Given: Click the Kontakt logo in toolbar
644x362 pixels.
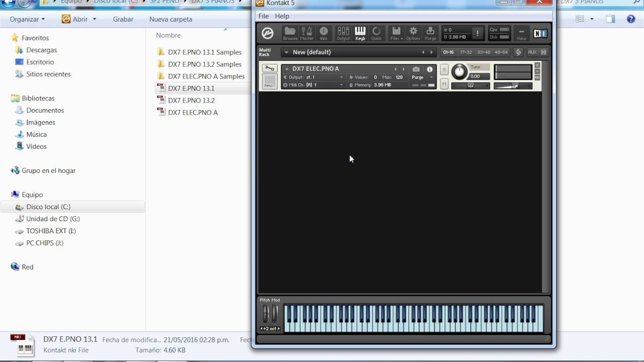Looking at the screenshot, I should [x=268, y=34].
